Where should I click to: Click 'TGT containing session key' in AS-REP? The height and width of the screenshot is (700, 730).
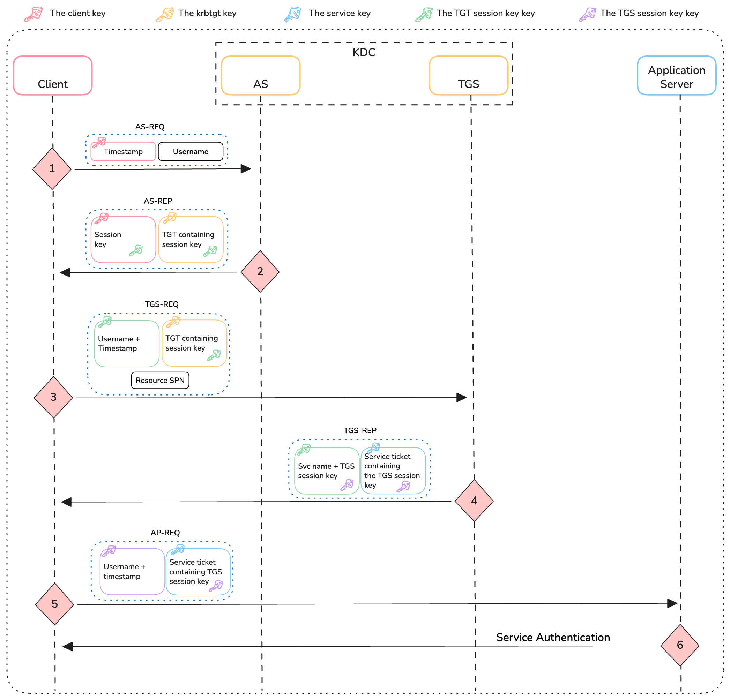tap(188, 239)
